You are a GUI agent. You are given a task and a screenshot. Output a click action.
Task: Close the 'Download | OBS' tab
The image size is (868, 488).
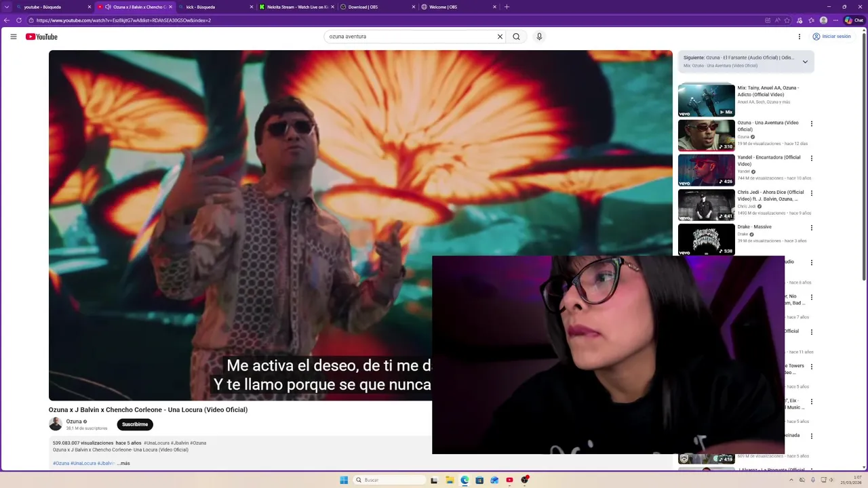414,7
